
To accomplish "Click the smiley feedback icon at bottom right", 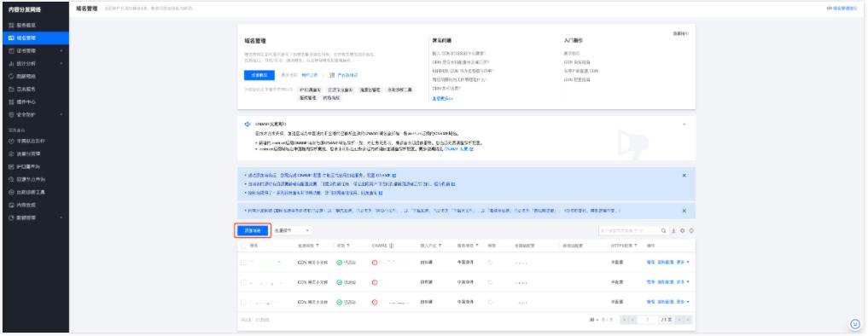I will pos(855,324).
